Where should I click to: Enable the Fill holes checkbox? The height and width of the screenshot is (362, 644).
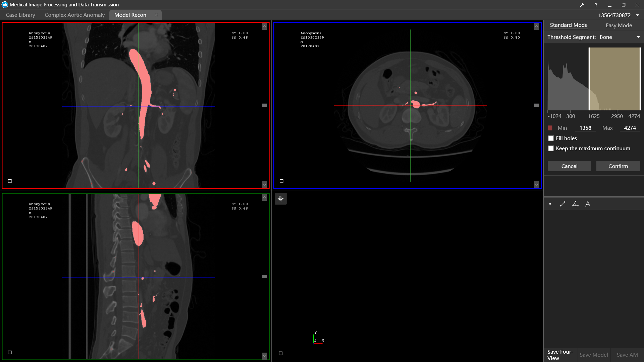point(551,138)
